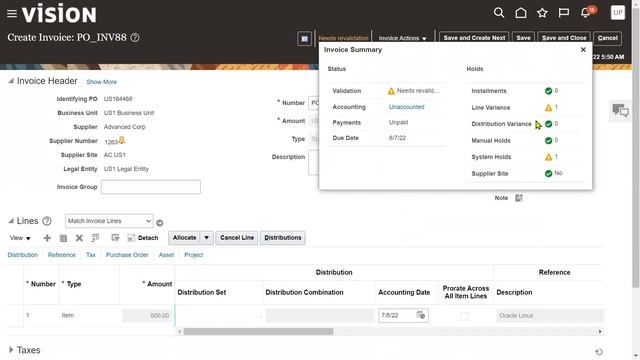Open the View menu dropdown
Viewport: 640px width, 360px height.
click(x=20, y=238)
